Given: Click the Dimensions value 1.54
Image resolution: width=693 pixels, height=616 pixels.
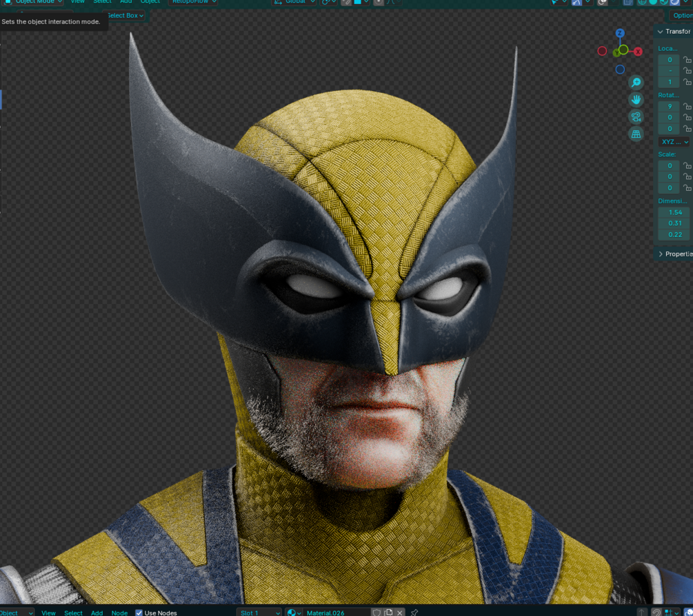Looking at the screenshot, I should pyautogui.click(x=674, y=212).
